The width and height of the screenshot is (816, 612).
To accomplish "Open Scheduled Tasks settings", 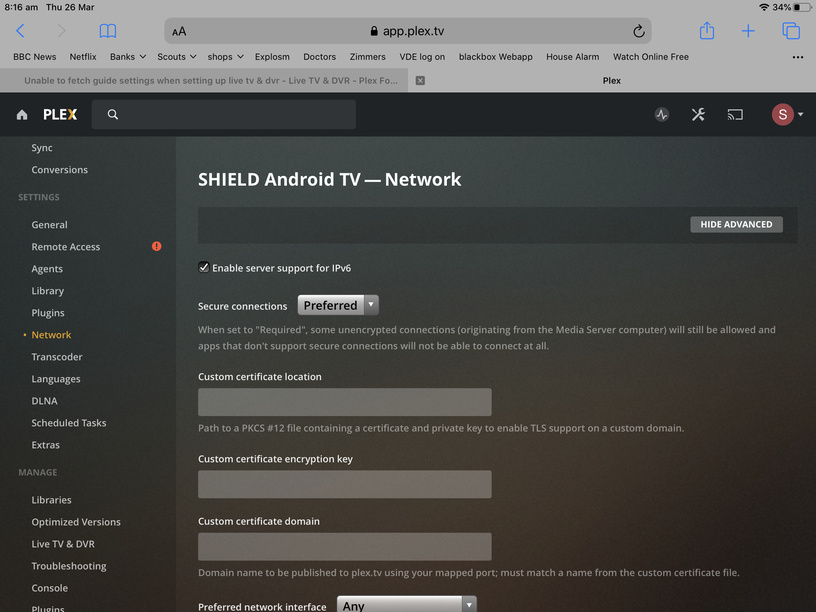I will point(69,423).
